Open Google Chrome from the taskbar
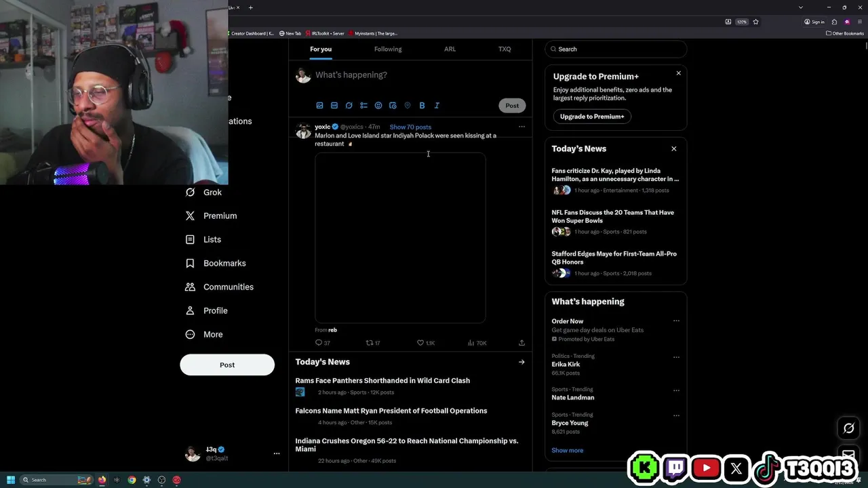 [132, 481]
